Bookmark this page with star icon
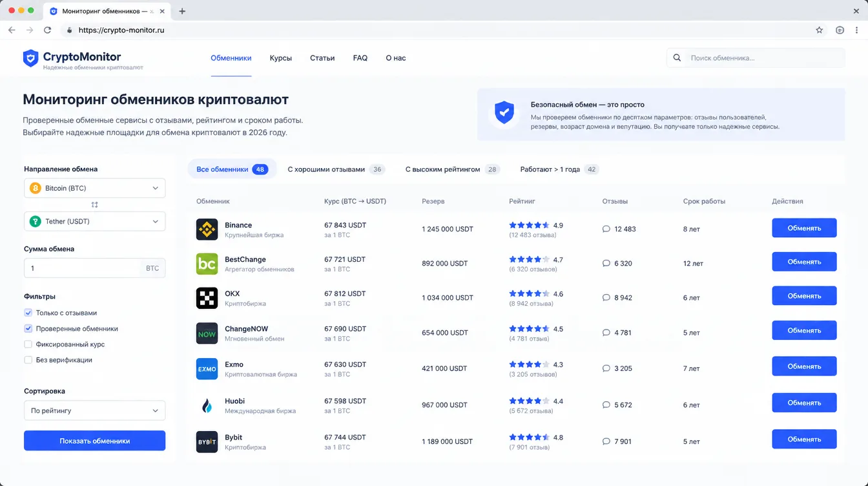 [820, 30]
